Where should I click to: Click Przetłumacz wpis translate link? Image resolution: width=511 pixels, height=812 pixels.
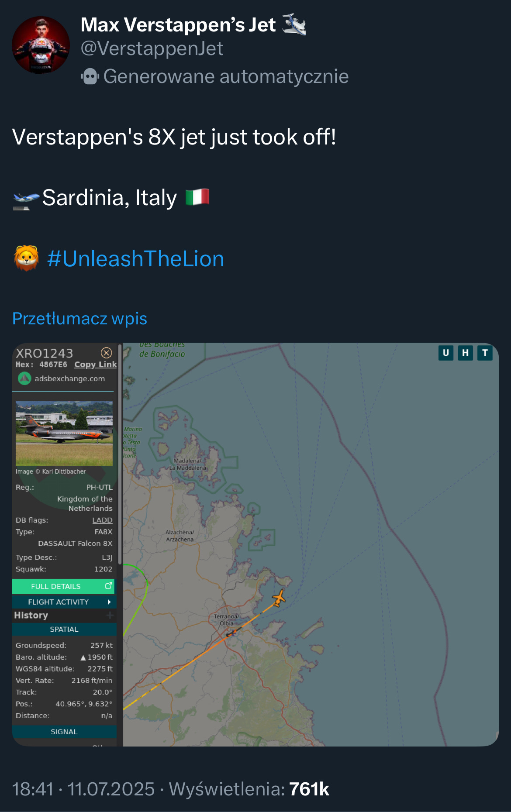80,319
